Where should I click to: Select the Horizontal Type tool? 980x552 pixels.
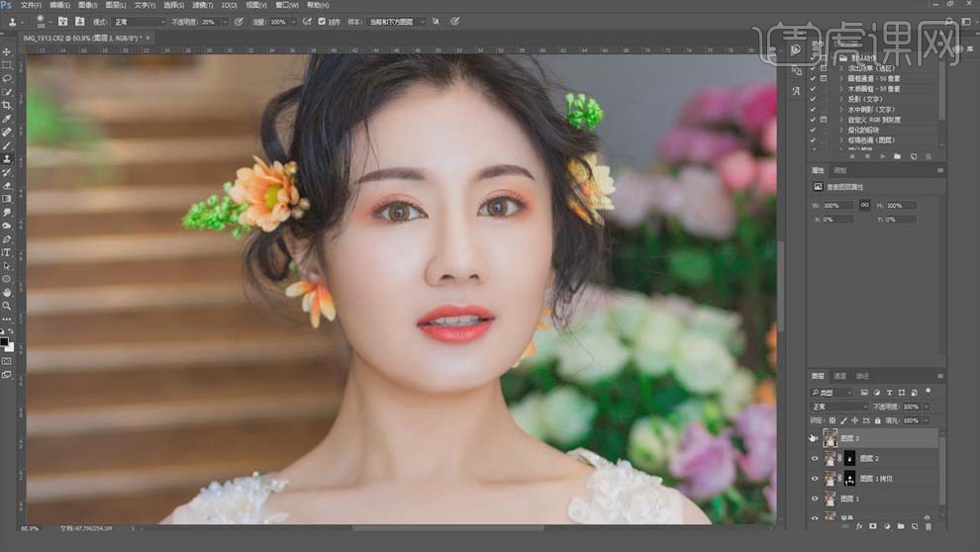tap(7, 252)
